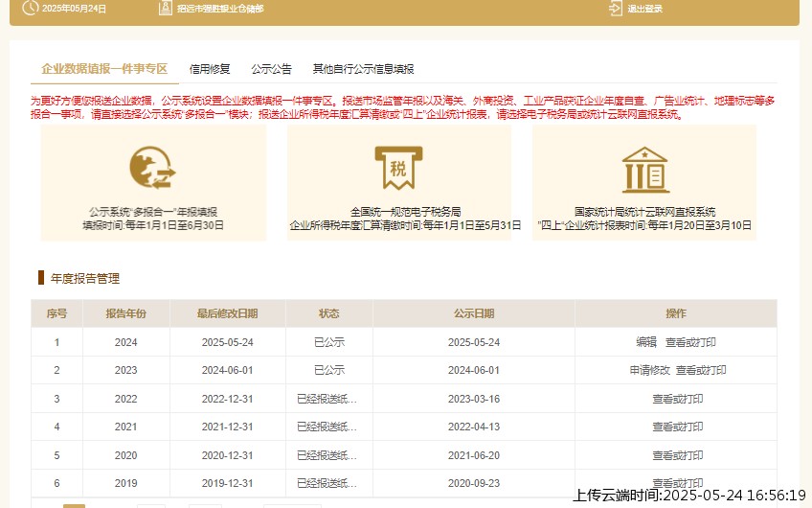
Task: Click report year cell 2022
Action: (x=125, y=399)
